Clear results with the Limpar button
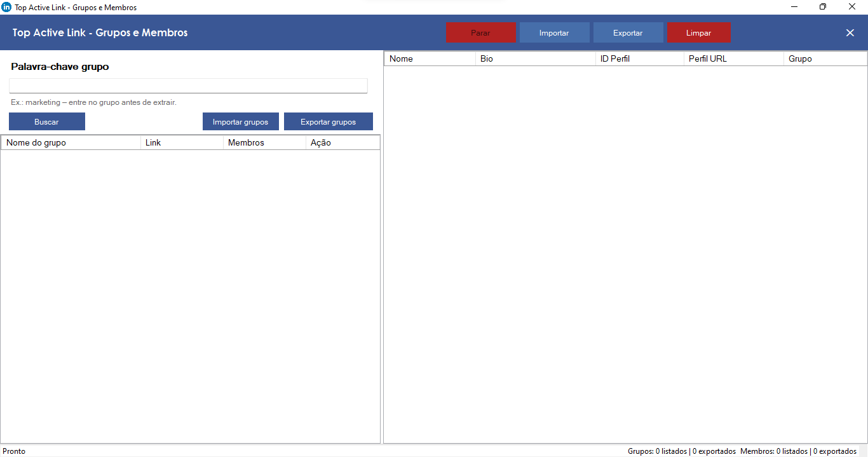 (x=698, y=32)
